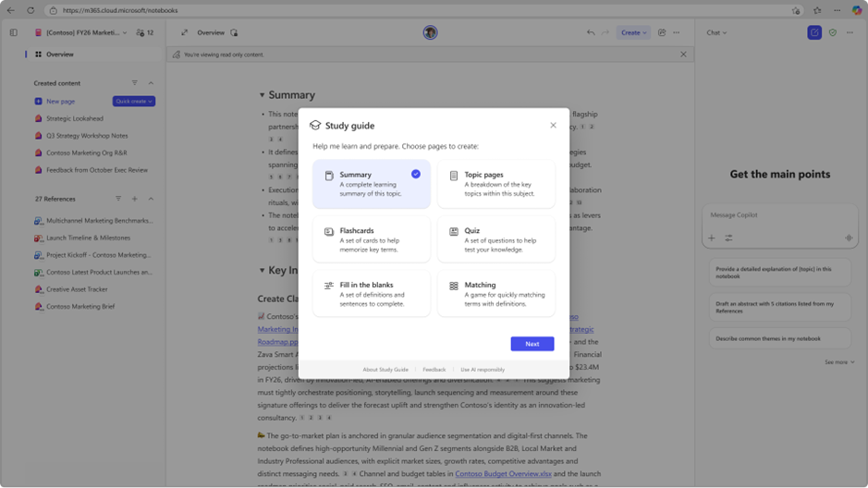Choose 'Provide a detailed explanation' prompt
Viewport: 868px width, 488px height.
pos(779,273)
